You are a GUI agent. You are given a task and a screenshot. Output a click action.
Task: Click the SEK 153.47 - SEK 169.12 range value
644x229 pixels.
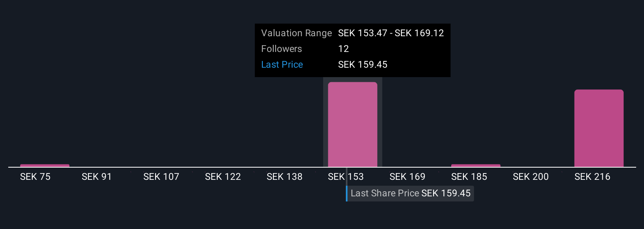pos(391,33)
